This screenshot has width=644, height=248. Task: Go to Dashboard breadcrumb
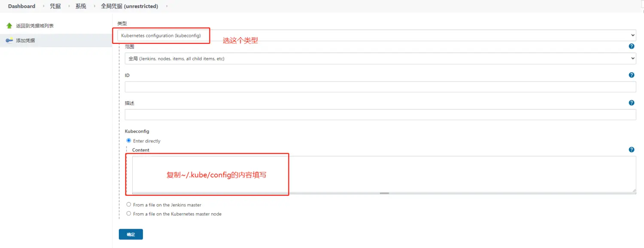pos(21,6)
